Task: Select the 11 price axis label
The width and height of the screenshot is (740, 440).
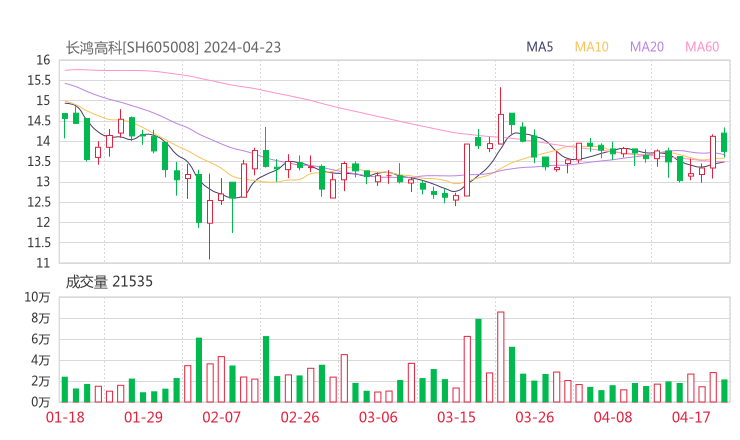Action: [43, 263]
